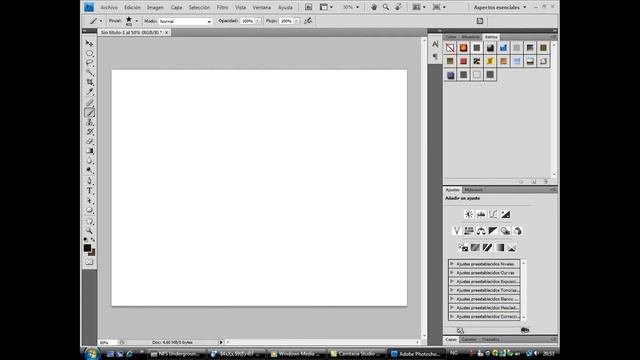Select the Sin título-1 document tab
640x360 pixels.
click(134, 32)
